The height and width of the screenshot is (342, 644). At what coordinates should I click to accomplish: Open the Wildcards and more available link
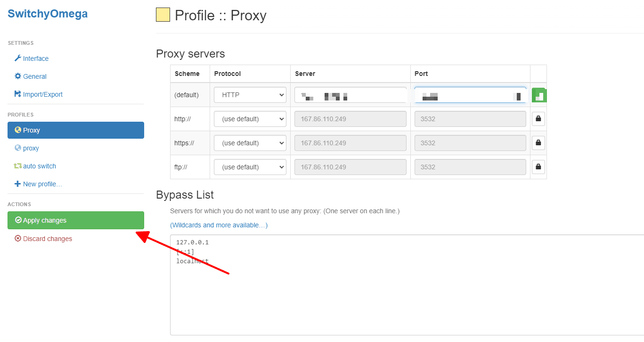coord(219,225)
